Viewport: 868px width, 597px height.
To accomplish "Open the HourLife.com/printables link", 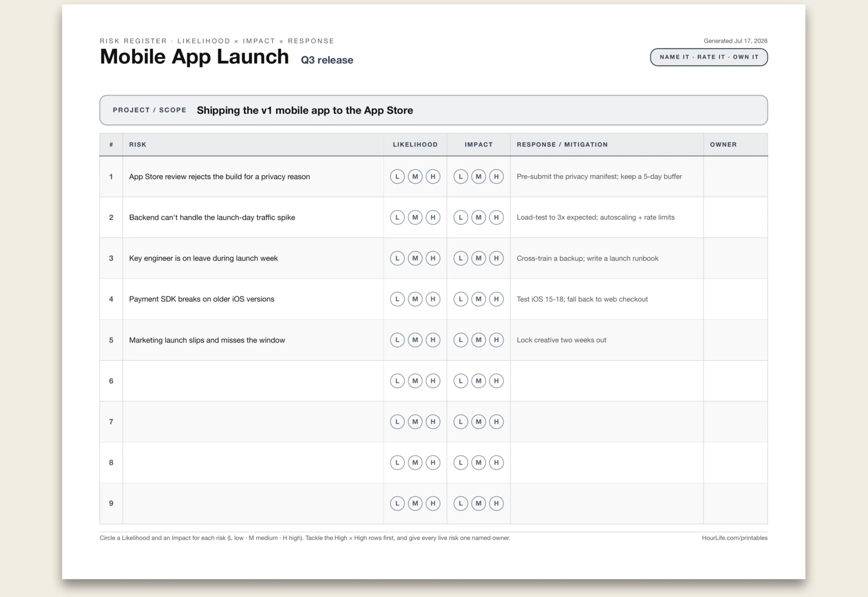I will point(735,538).
